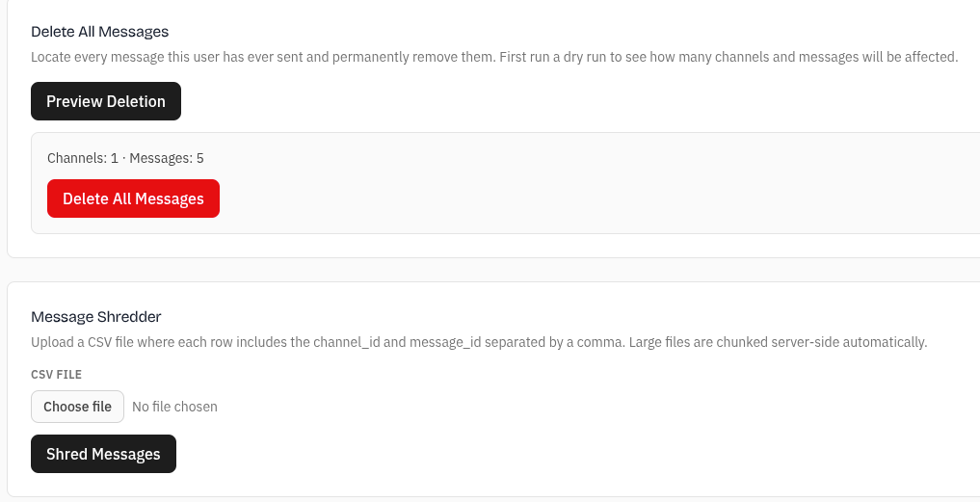Click the 'Channels: 1' count text
980x502 pixels.
click(x=83, y=158)
